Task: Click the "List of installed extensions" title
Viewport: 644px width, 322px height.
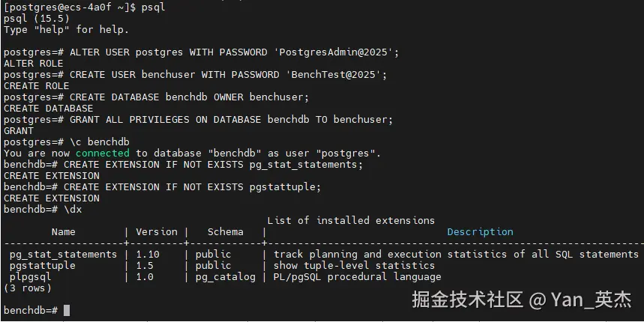Action: (x=351, y=220)
